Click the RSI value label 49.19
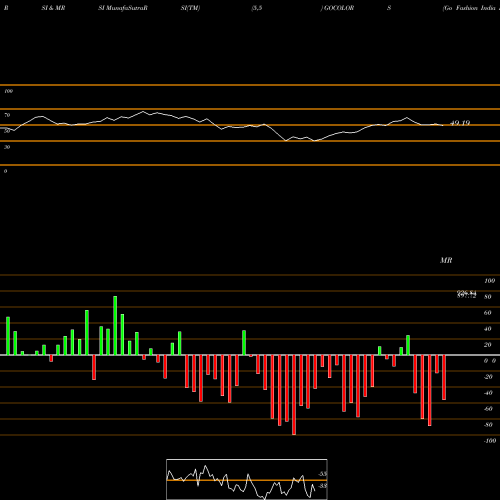500x500 pixels. [460, 123]
